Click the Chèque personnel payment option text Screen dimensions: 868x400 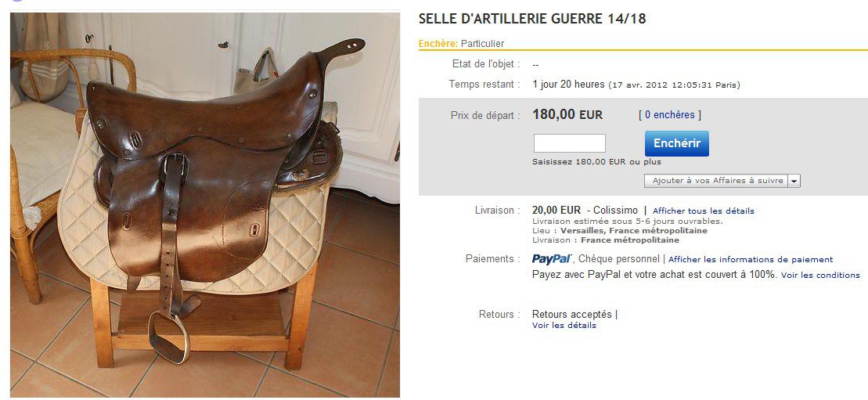[x=618, y=259]
